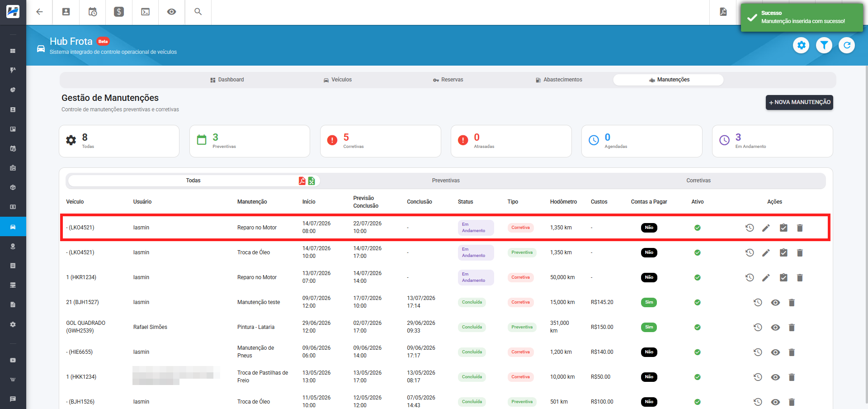The image size is (868, 409).
Task: Click the Corretivas summary card
Action: [x=380, y=141]
